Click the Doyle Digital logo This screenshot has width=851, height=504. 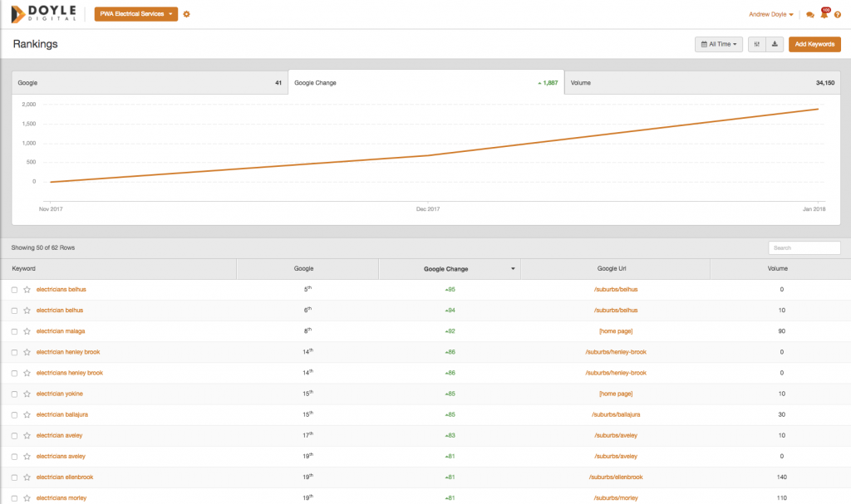[x=44, y=14]
